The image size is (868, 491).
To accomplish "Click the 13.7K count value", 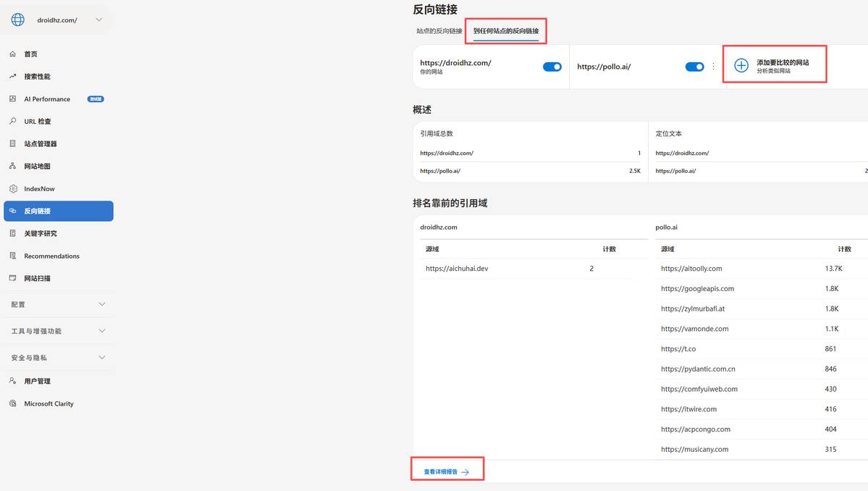I will [833, 269].
